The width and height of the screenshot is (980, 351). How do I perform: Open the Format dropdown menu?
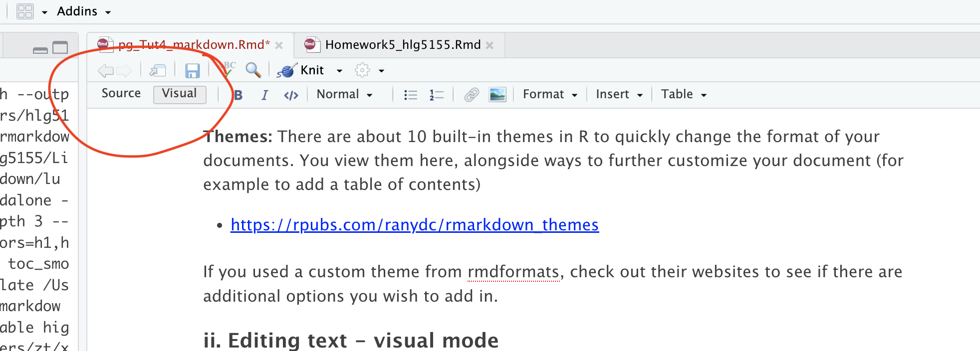[550, 95]
